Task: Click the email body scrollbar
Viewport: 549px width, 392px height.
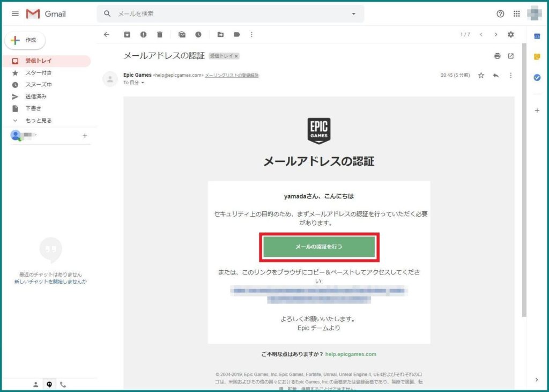Action: [524, 180]
